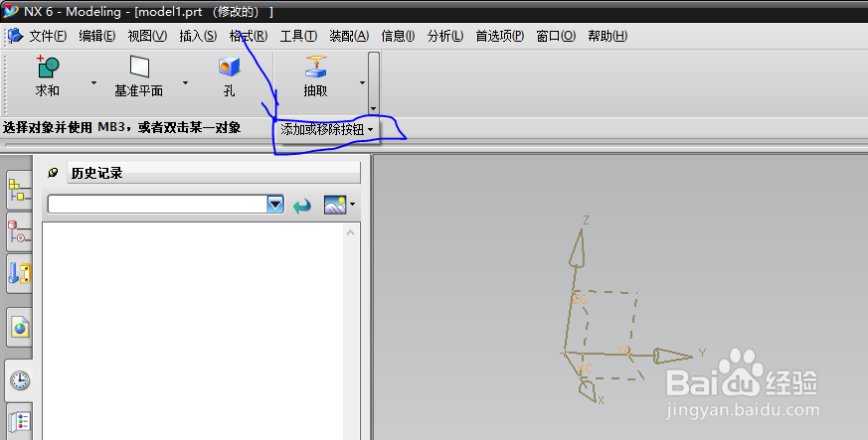Expand the picture view options arrow
868x440 pixels.
tap(352, 205)
